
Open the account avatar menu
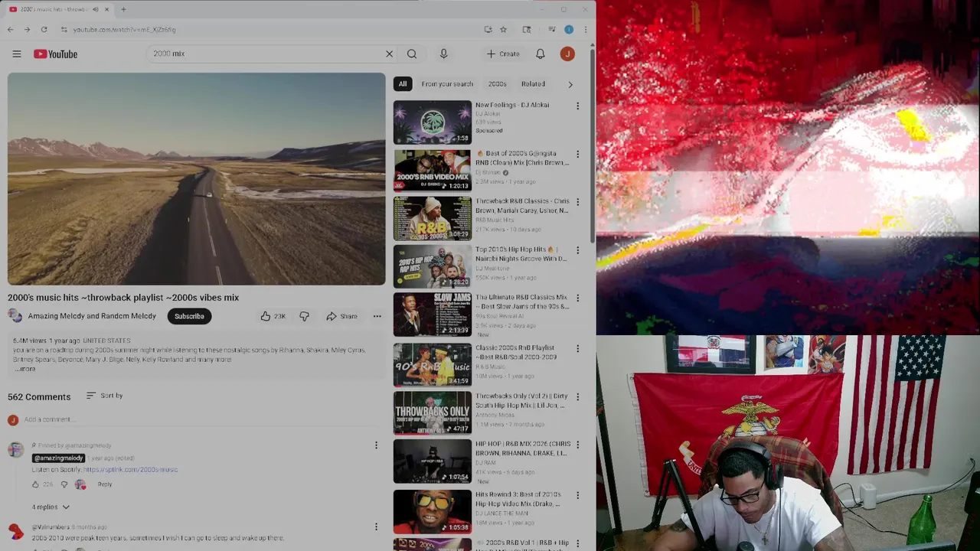click(567, 54)
